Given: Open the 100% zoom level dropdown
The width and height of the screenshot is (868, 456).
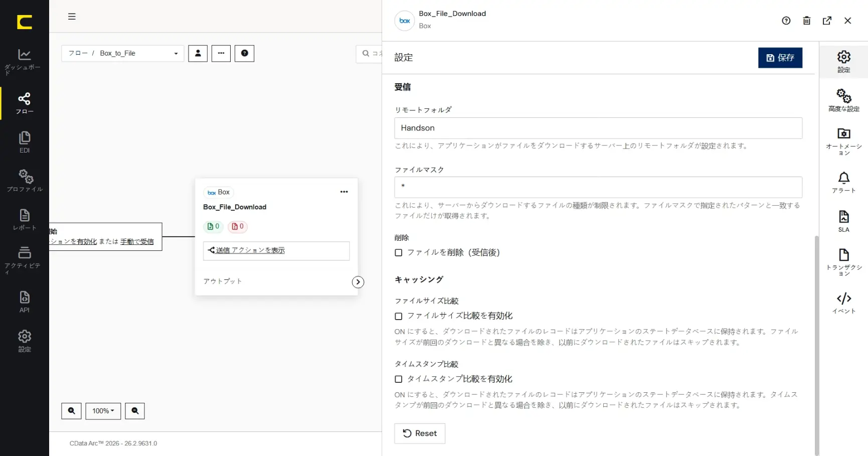Looking at the screenshot, I should pos(103,411).
